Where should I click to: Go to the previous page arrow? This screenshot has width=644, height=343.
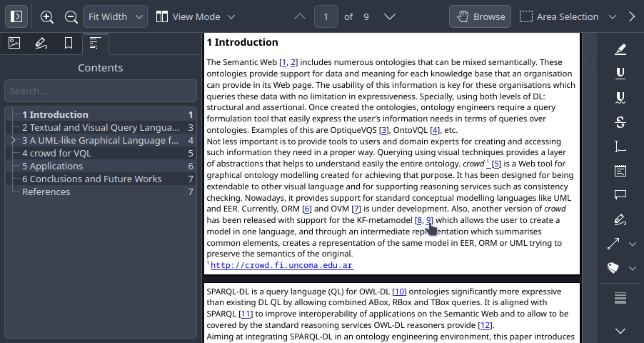click(300, 16)
